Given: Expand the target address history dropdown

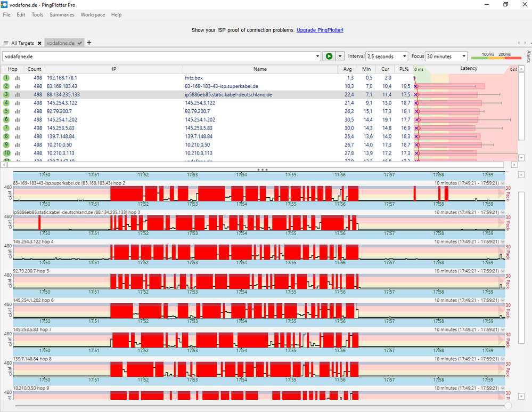Looking at the screenshot, I should (x=317, y=56).
